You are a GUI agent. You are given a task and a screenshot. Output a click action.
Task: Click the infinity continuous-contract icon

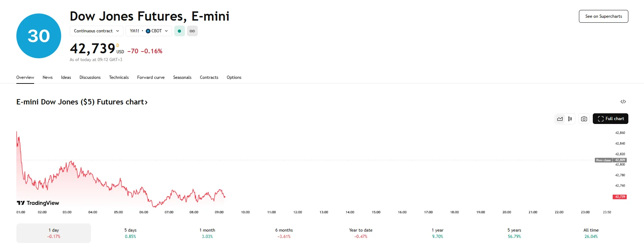click(x=192, y=31)
